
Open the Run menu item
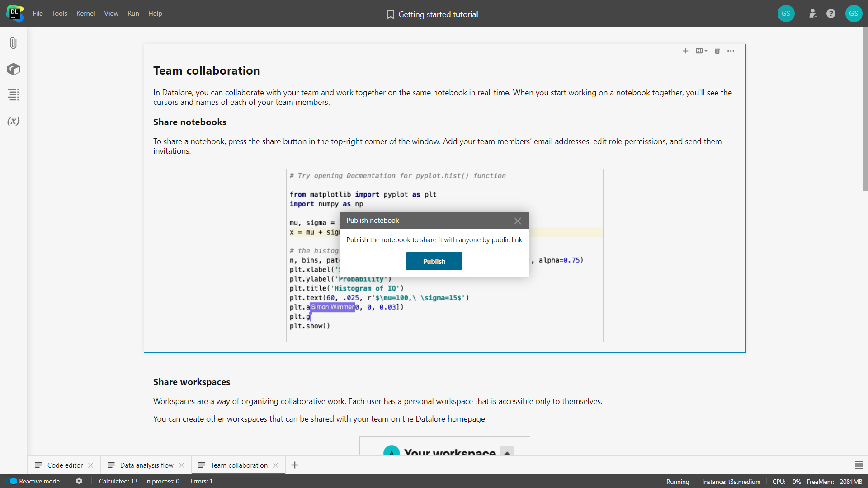pos(132,13)
